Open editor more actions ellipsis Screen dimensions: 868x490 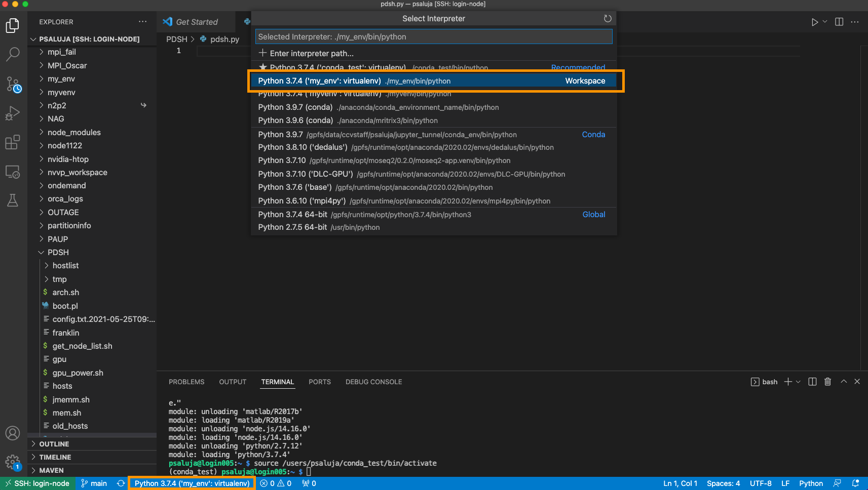click(x=855, y=22)
